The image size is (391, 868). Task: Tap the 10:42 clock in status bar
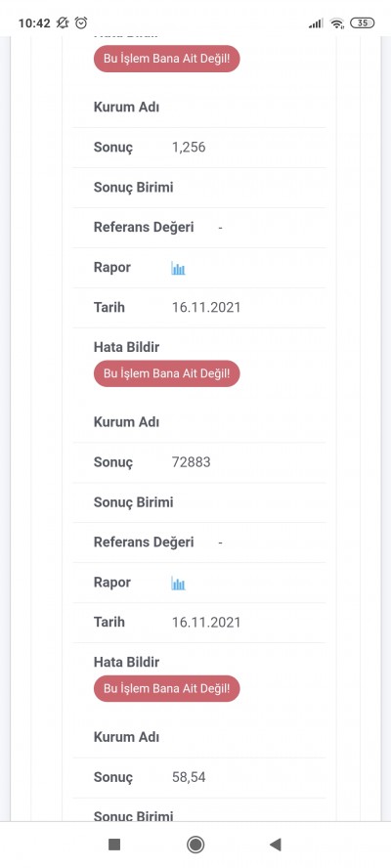tap(34, 23)
